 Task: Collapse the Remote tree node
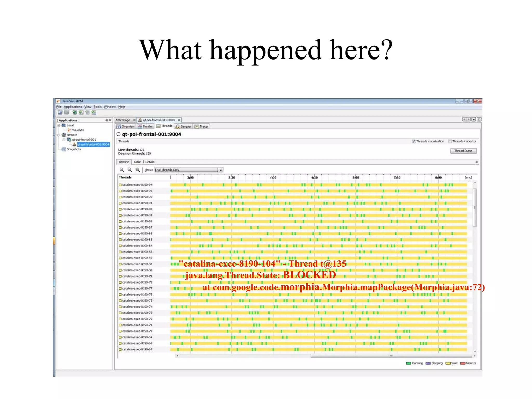(x=59, y=135)
